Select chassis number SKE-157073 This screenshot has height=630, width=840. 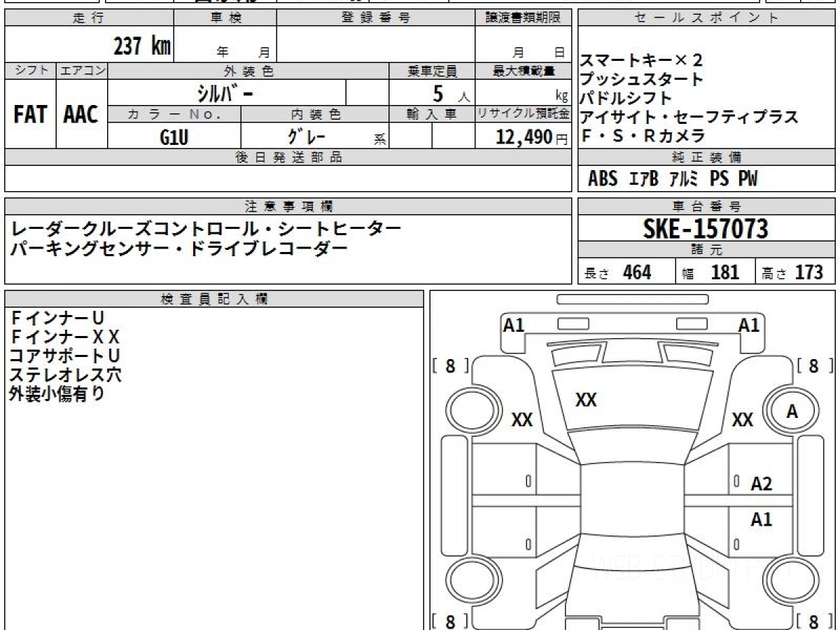[706, 229]
